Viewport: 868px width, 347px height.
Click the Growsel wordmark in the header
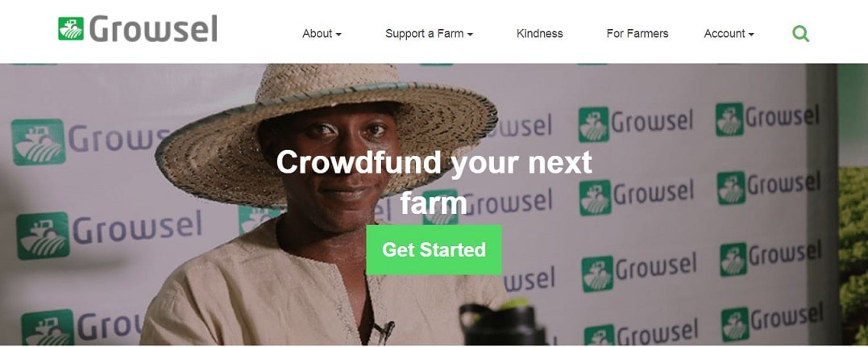point(153,29)
